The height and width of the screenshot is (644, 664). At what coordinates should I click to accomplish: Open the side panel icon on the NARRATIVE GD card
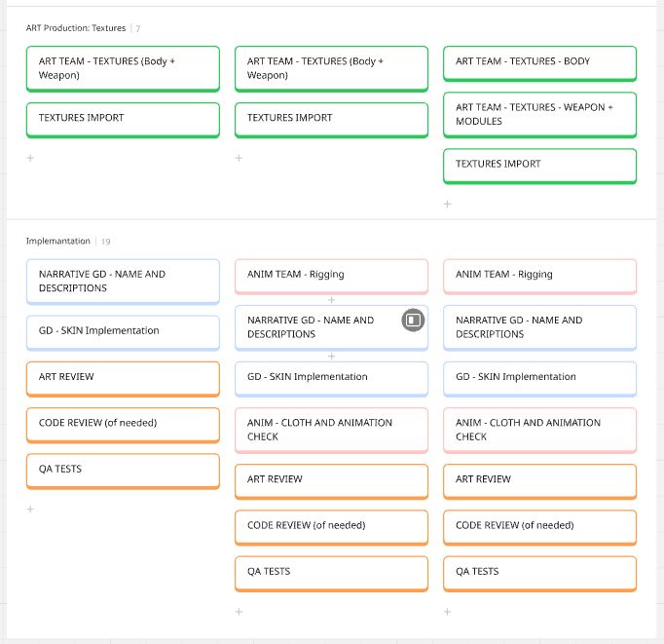click(x=413, y=320)
